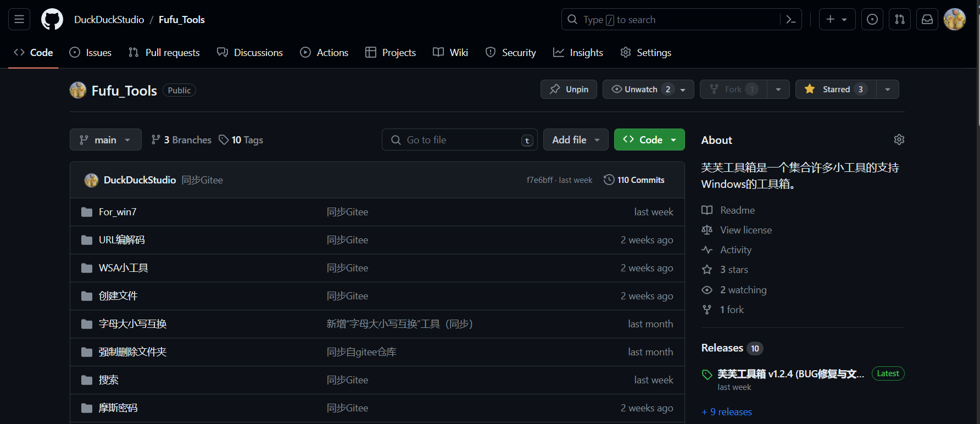Open the green Code dropdown

(649, 140)
